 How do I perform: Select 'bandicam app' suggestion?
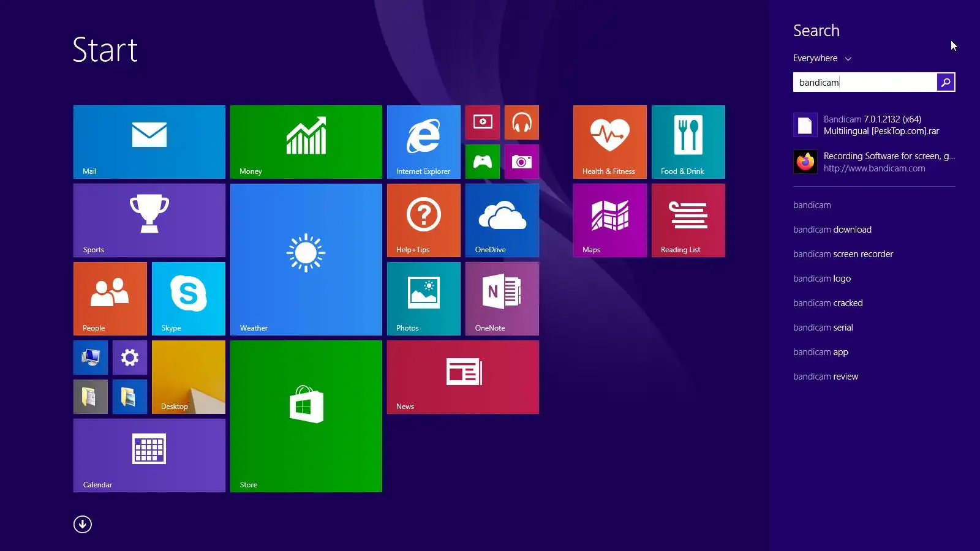tap(821, 352)
